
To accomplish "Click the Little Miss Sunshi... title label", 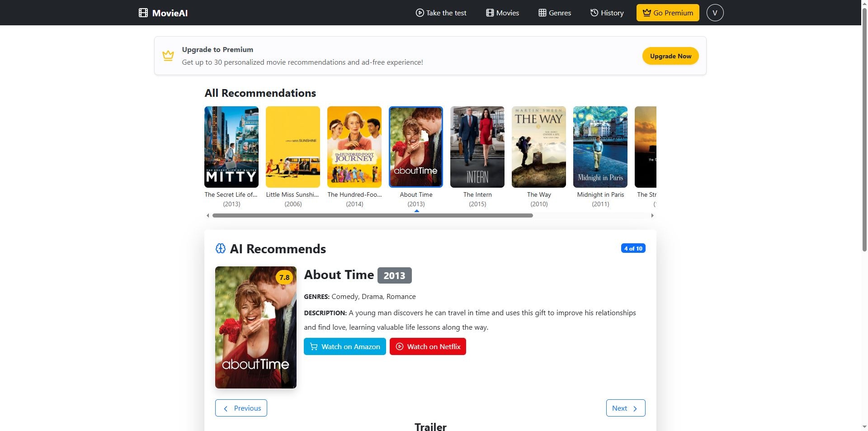I will (x=292, y=194).
